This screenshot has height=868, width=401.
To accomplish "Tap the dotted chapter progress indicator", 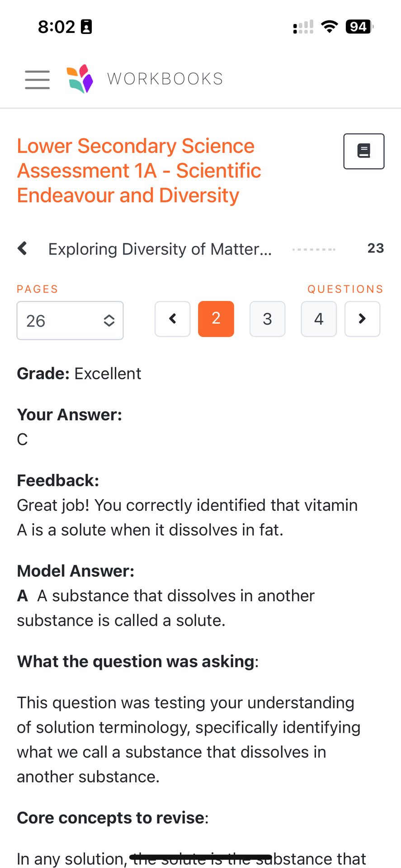I will coord(314,249).
